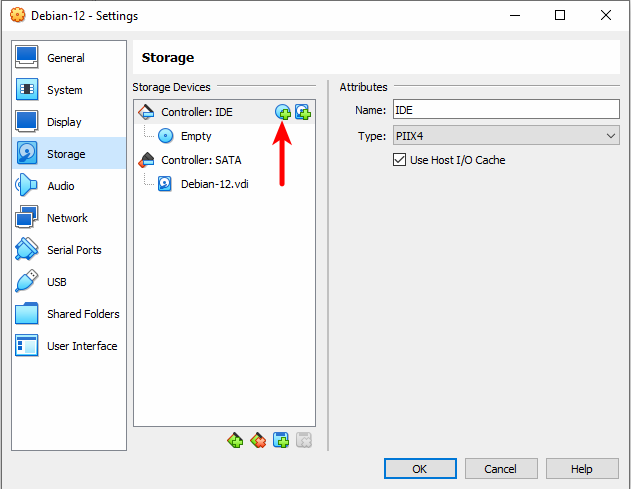This screenshot has height=489, width=631.
Task: Open the System settings category
Action: tap(65, 90)
